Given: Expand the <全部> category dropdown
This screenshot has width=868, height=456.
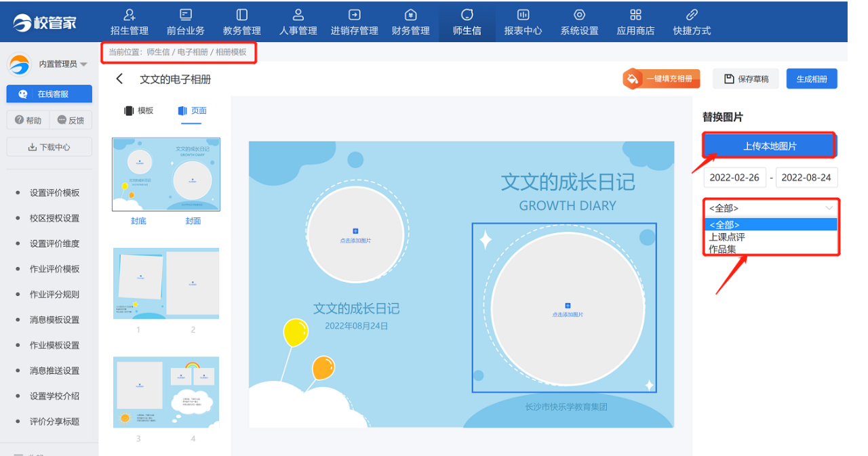Looking at the screenshot, I should pos(771,208).
